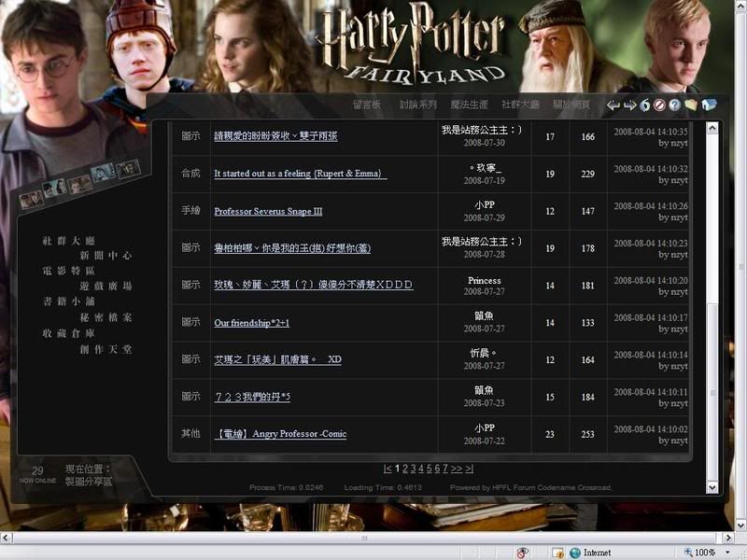Click the forum list scrollbar up arrow
The width and height of the screenshot is (747, 560).
point(712,128)
